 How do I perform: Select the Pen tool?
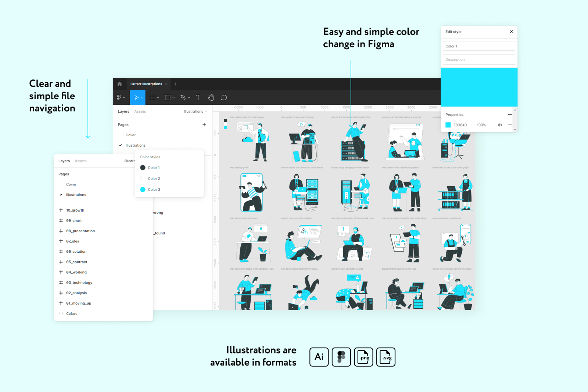[183, 98]
